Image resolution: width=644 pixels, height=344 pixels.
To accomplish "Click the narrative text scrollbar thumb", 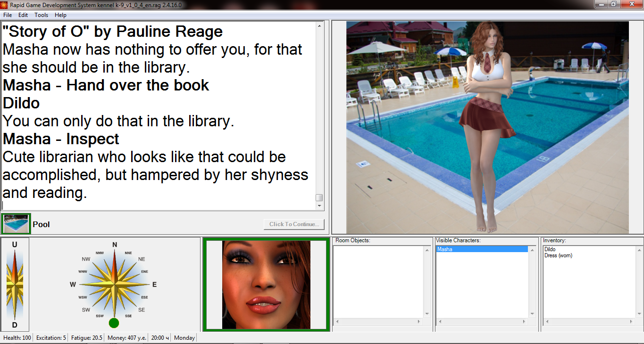I will (x=319, y=198).
